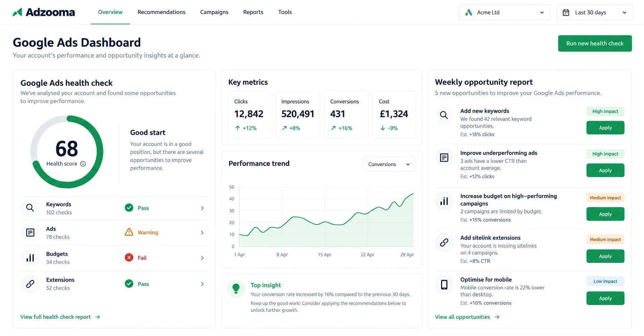Click the Google Ads icon beside Acme Ltd

(x=469, y=12)
